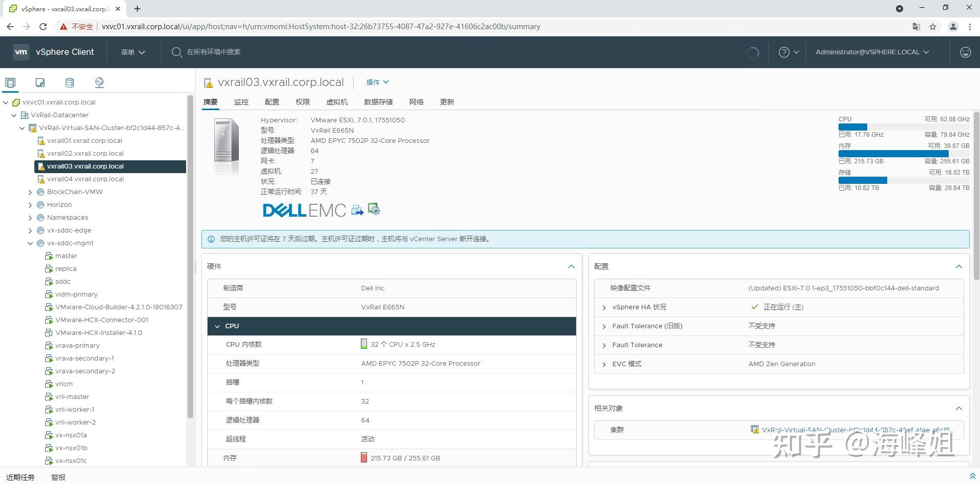Select the Hosts and Clusters inventory icon

(x=10, y=82)
